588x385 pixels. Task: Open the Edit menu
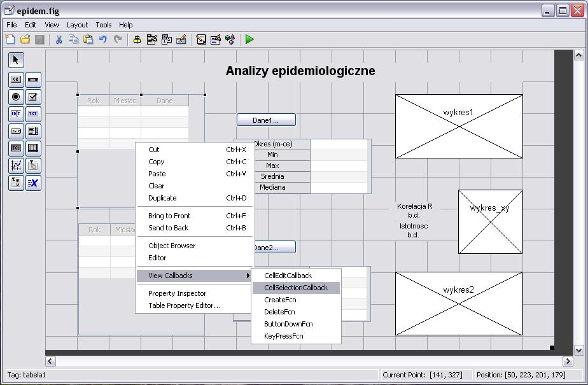31,25
